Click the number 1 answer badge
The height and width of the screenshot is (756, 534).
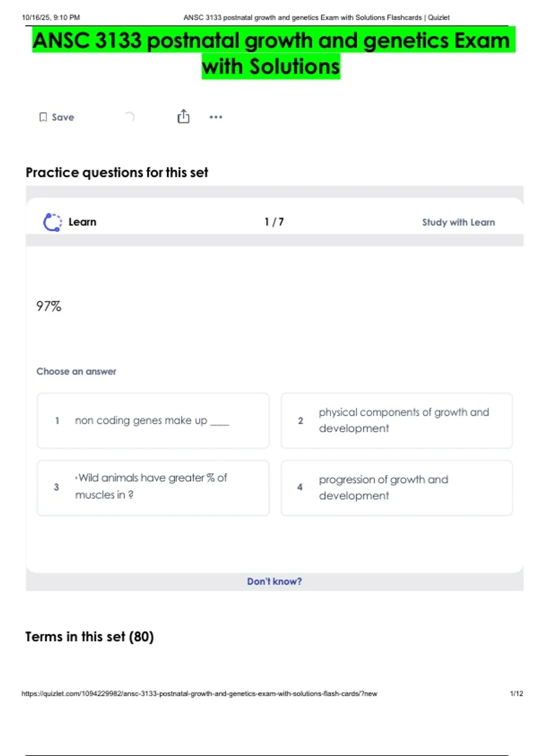tap(57, 421)
